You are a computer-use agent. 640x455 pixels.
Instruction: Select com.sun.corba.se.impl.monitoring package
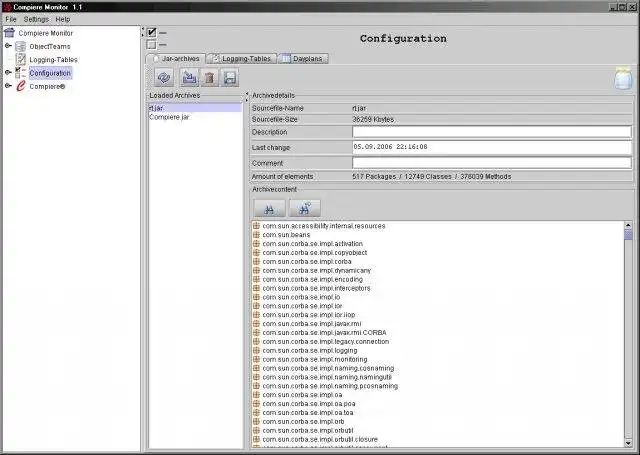tap(315, 359)
